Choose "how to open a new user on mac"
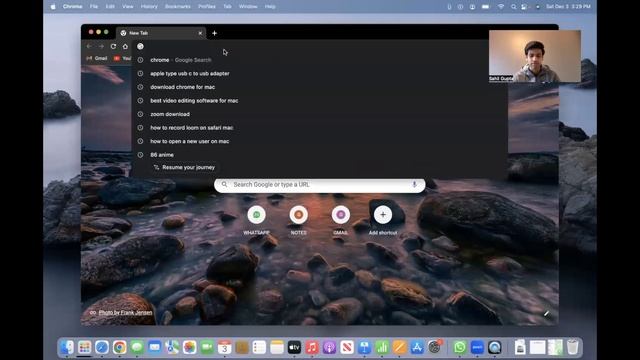This screenshot has width=640, height=360. coord(319,141)
